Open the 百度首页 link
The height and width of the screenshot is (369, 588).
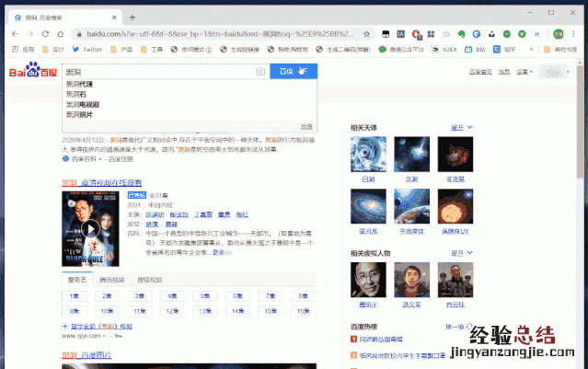(480, 72)
